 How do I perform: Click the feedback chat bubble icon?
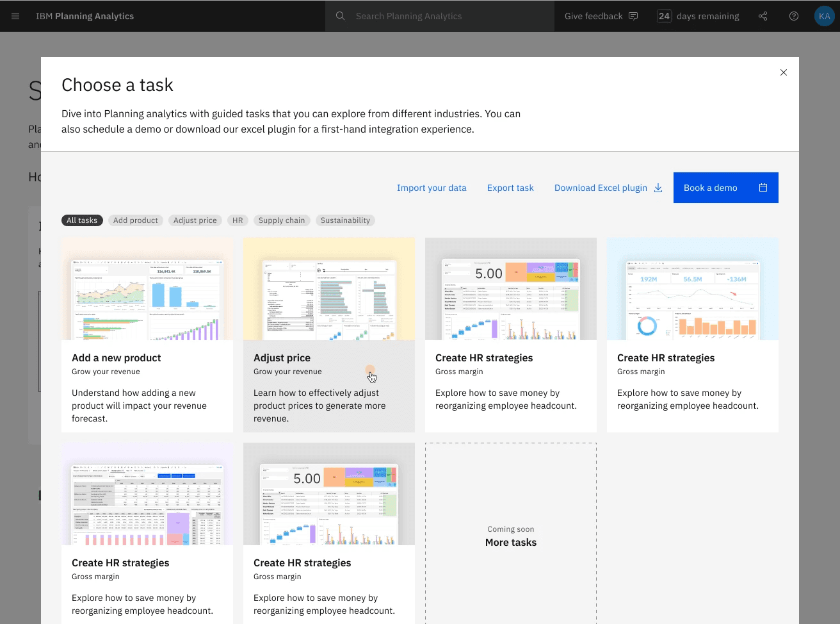point(633,16)
